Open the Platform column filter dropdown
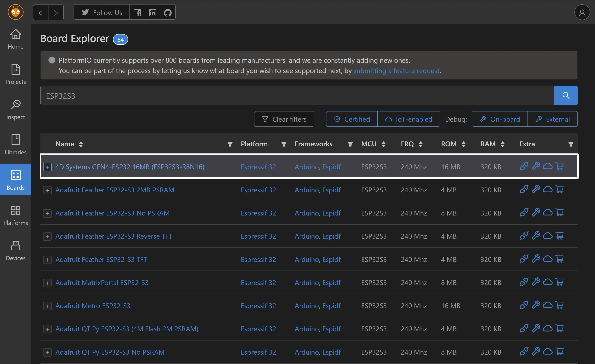The image size is (595, 364). (x=284, y=144)
